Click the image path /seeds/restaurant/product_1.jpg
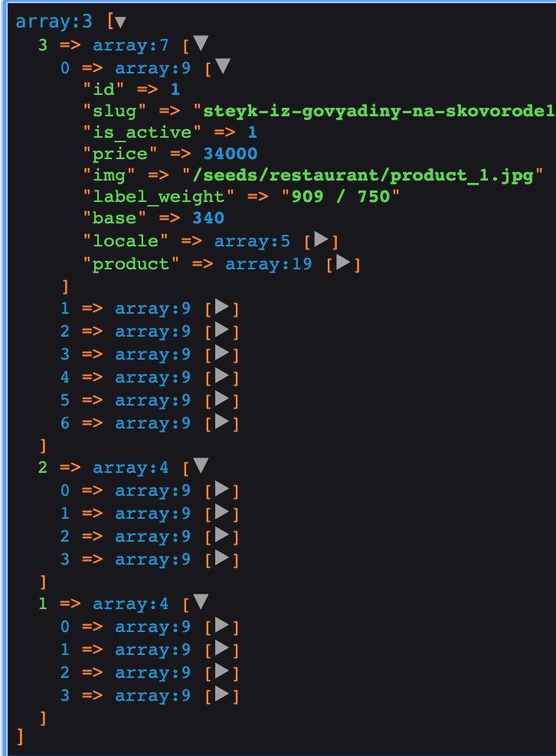556x756 pixels. coord(363,175)
